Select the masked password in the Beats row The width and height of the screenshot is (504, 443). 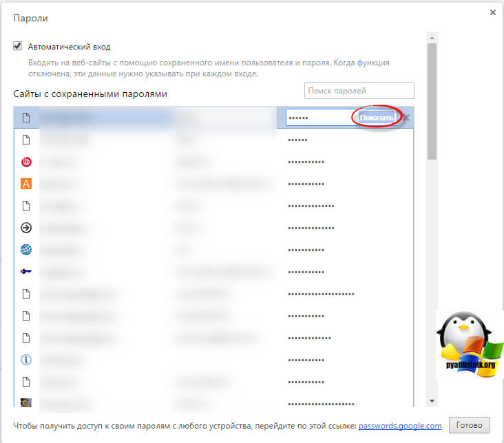click(306, 162)
